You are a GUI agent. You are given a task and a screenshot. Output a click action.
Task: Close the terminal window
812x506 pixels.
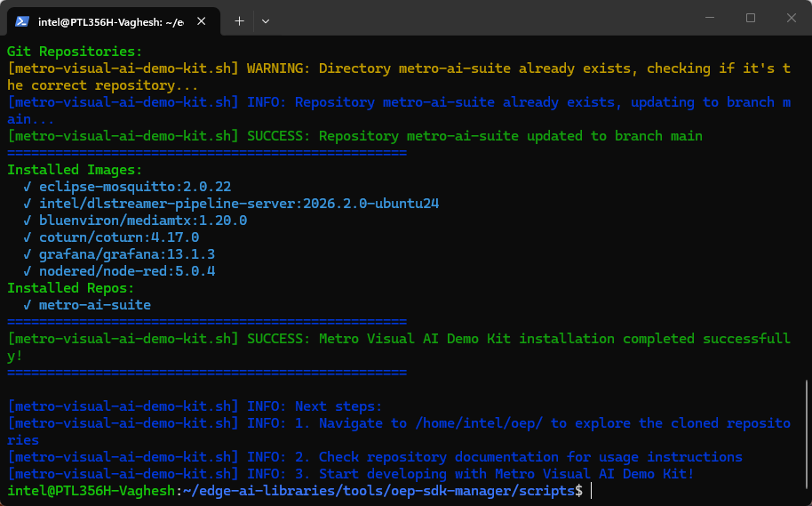792,18
